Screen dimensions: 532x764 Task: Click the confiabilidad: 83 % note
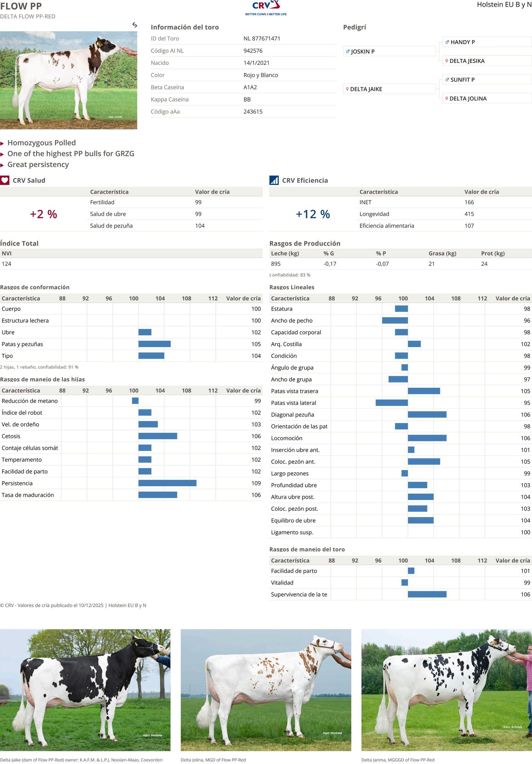coord(290,275)
